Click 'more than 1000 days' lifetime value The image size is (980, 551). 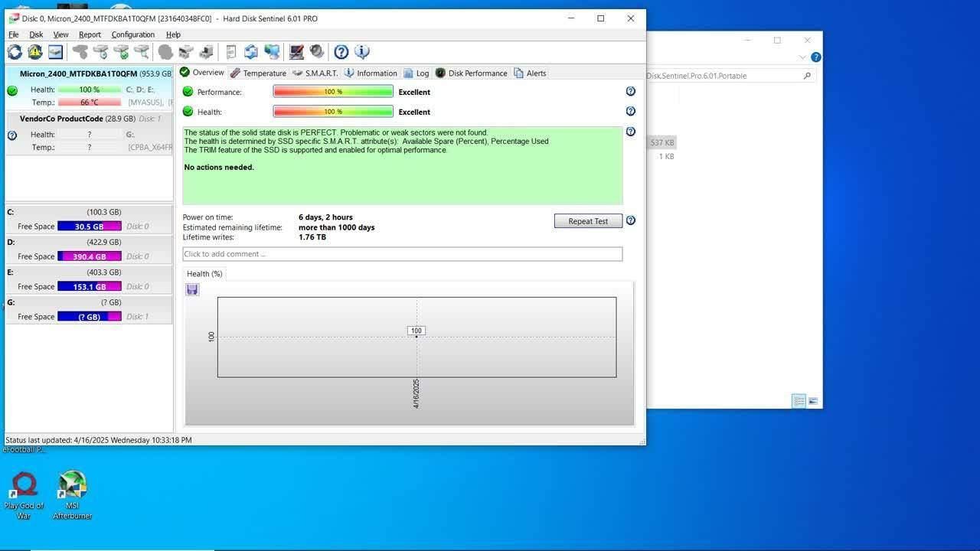pyautogui.click(x=337, y=227)
